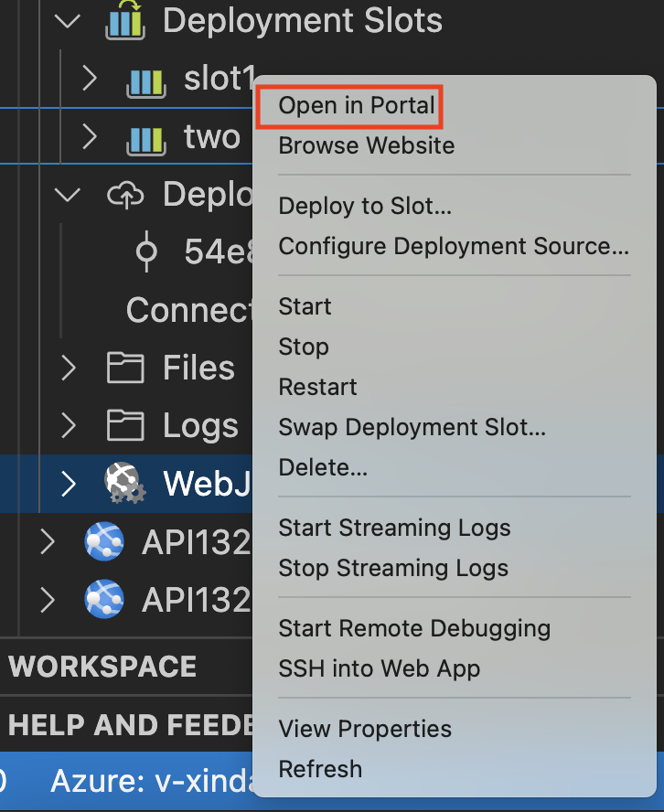
Task: Click Refresh at the menu bottom
Action: click(x=319, y=769)
